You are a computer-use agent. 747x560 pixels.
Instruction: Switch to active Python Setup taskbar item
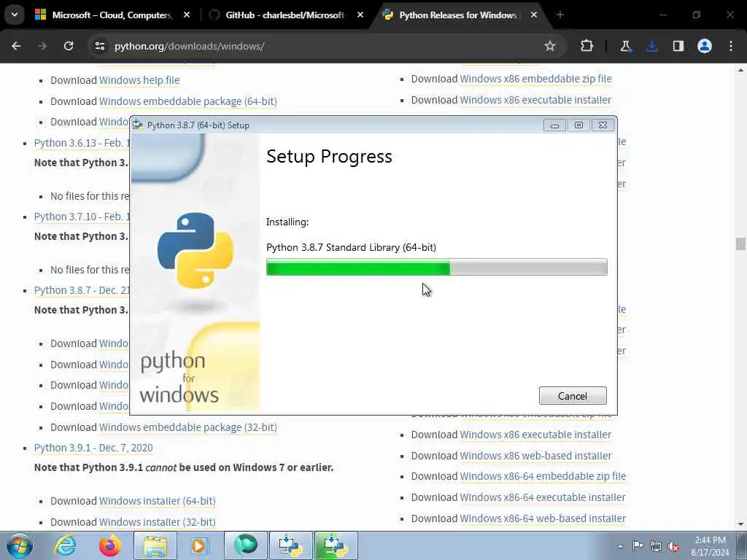(x=336, y=545)
